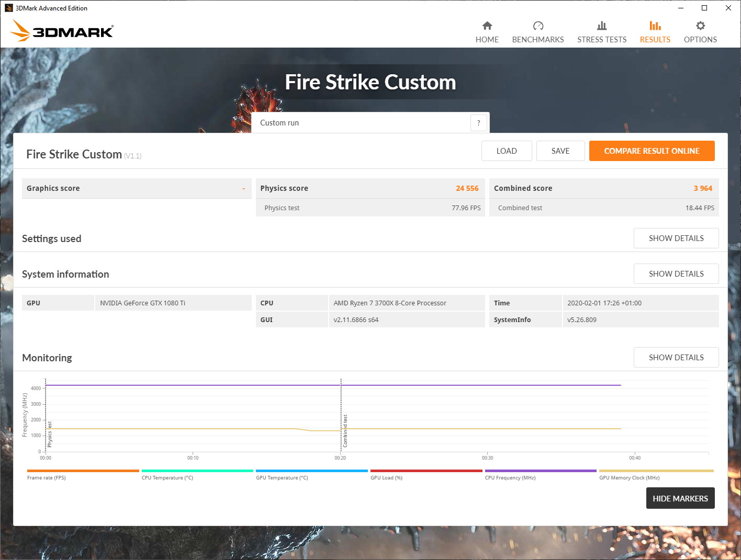Click the SAVE button

click(x=560, y=151)
